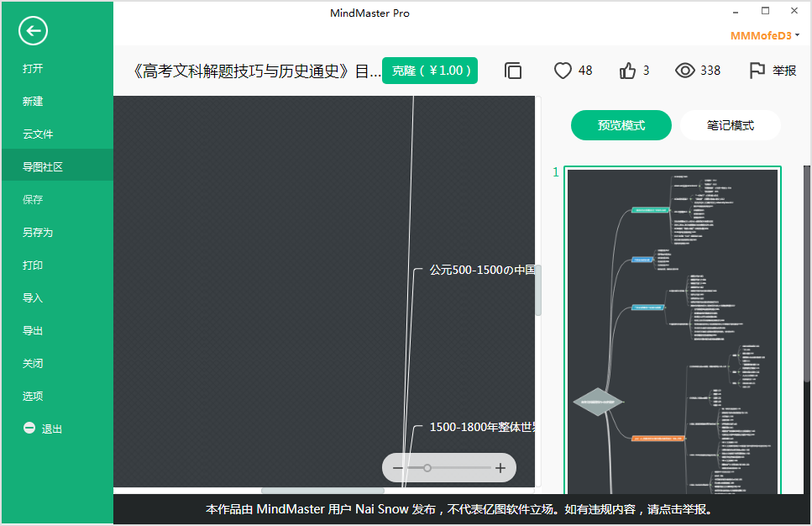
Task: Click the 1500-1800年整体世界 topic node
Action: [x=482, y=427]
